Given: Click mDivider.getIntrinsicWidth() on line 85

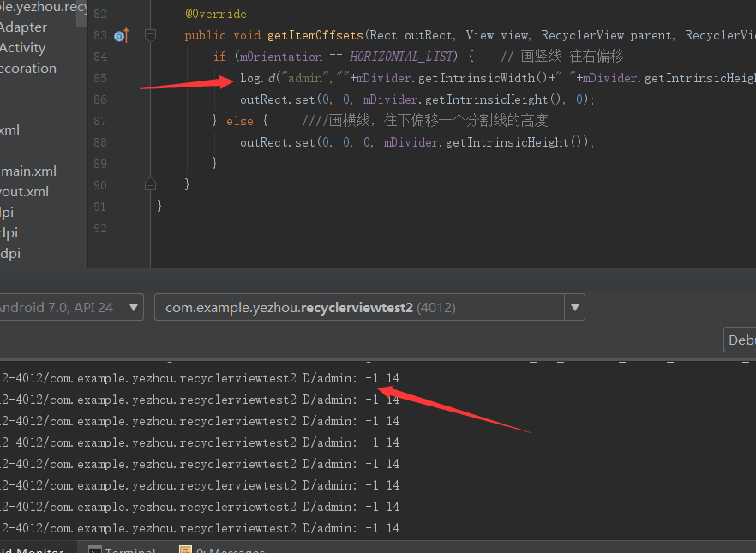Looking at the screenshot, I should pyautogui.click(x=452, y=78).
